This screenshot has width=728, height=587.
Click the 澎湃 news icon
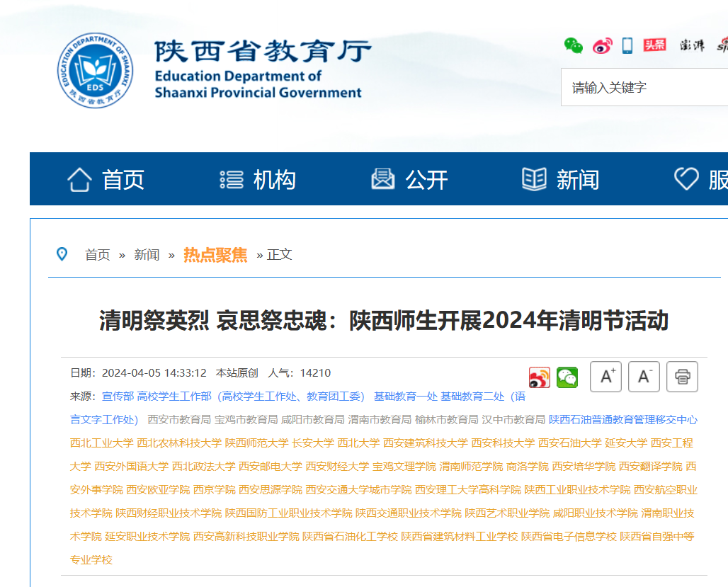point(692,45)
